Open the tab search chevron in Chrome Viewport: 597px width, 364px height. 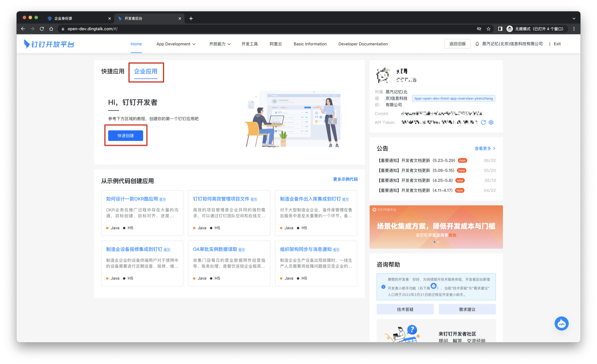point(574,18)
